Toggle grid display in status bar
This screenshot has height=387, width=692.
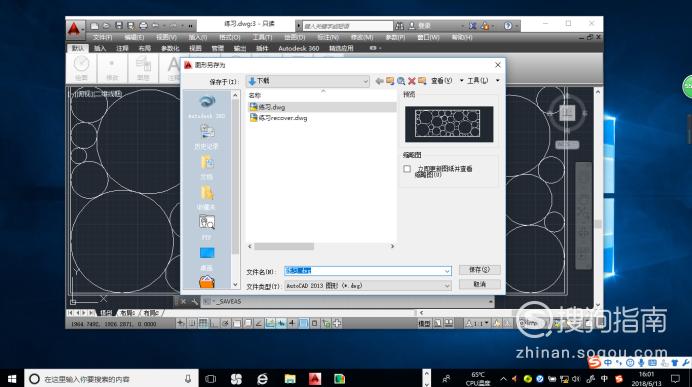pos(203,323)
